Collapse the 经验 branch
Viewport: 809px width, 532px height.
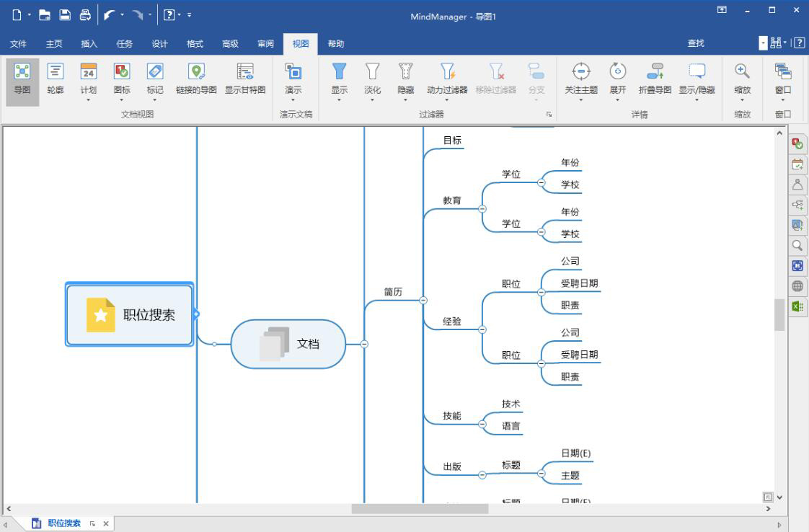tap(482, 329)
